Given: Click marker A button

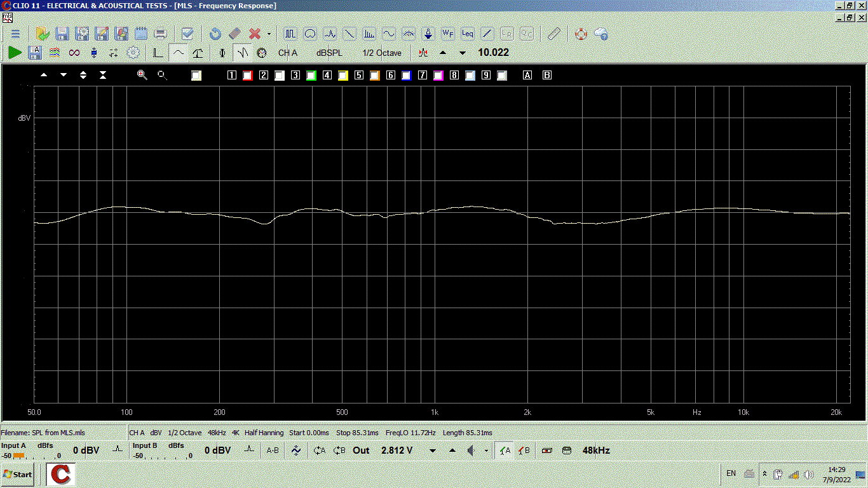Looking at the screenshot, I should click(x=527, y=76).
